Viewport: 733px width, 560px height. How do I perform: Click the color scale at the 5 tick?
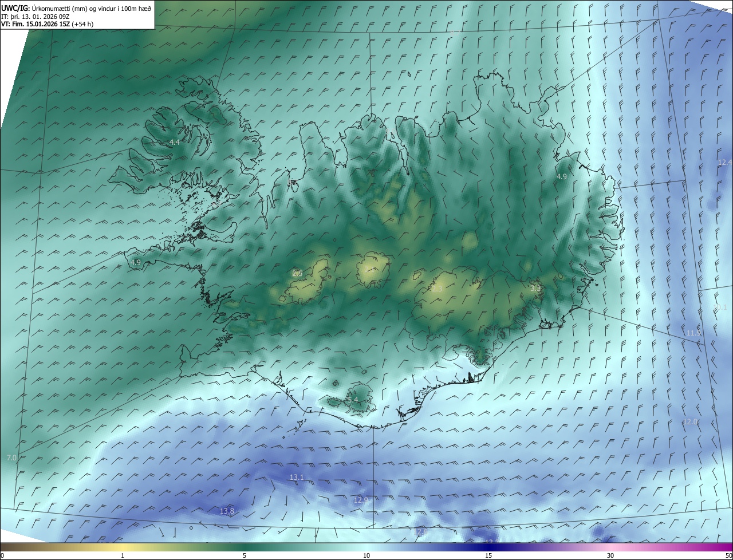[245, 555]
